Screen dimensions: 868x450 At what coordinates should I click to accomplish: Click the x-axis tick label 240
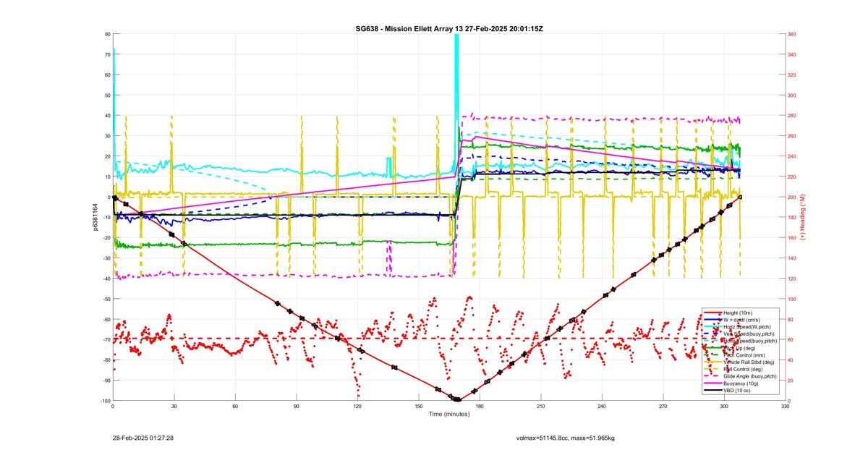coord(602,407)
